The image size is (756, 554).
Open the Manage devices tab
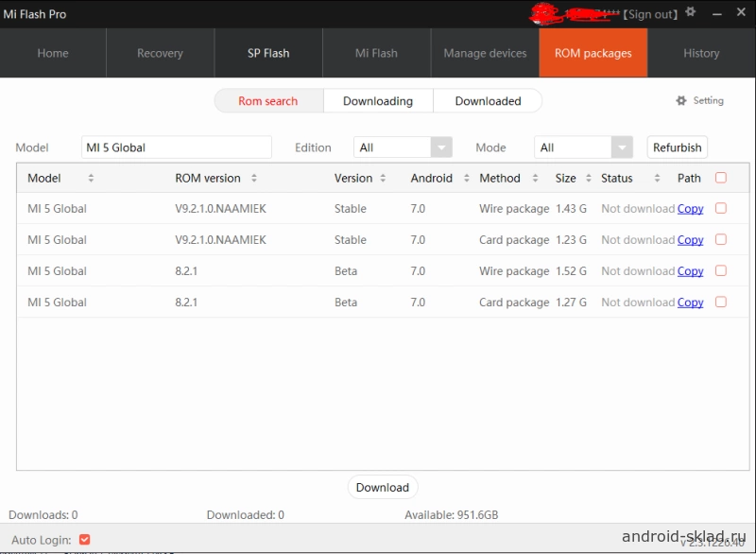pyautogui.click(x=485, y=53)
